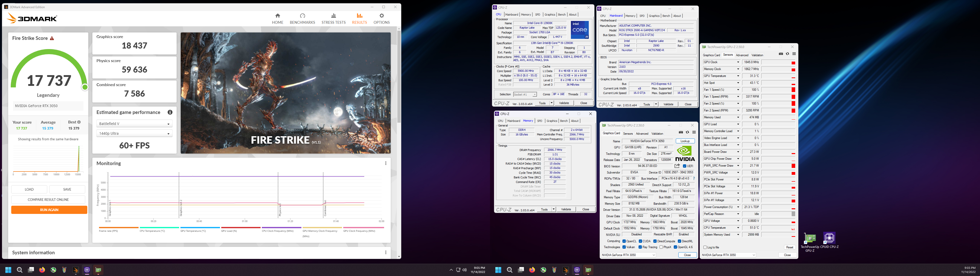The width and height of the screenshot is (980, 276).
Task: Switch to SPD tab in CPU-Z CPU window
Action: [x=537, y=15]
